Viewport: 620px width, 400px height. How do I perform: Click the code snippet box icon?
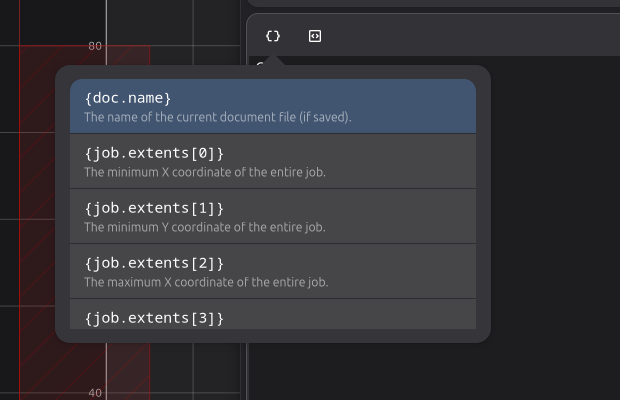pos(315,36)
